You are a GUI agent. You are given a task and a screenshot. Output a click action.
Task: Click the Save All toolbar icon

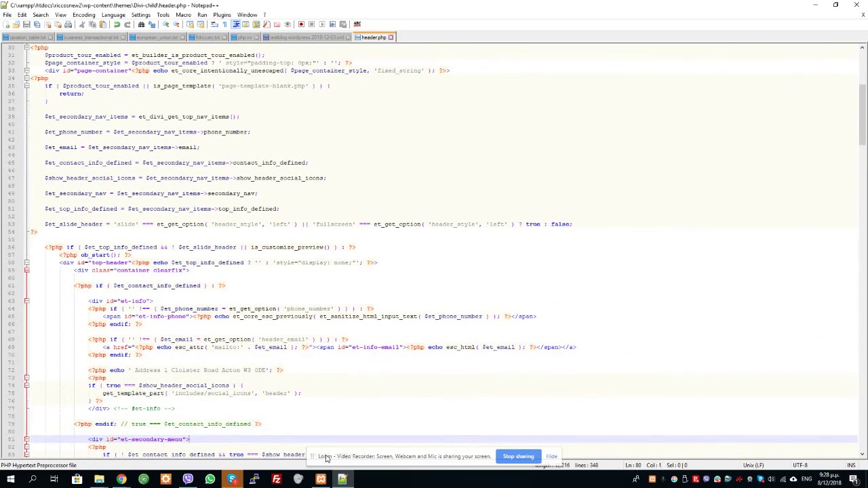coord(37,24)
